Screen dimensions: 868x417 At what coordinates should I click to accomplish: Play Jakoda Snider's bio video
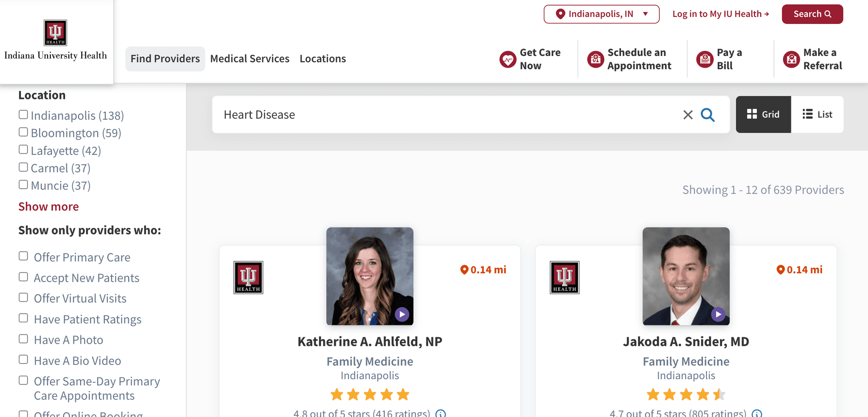pyautogui.click(x=718, y=314)
